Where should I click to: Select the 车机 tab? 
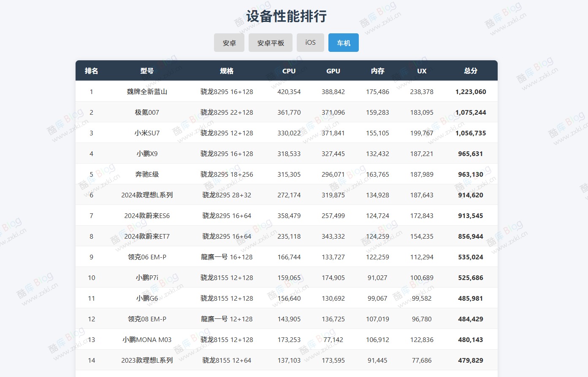343,42
